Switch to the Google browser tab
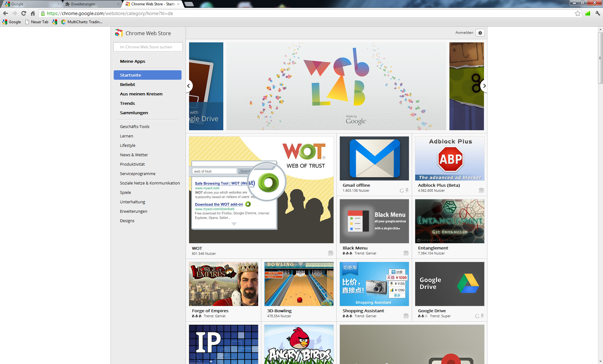Viewport: 603px width, 364px height. pos(31,4)
